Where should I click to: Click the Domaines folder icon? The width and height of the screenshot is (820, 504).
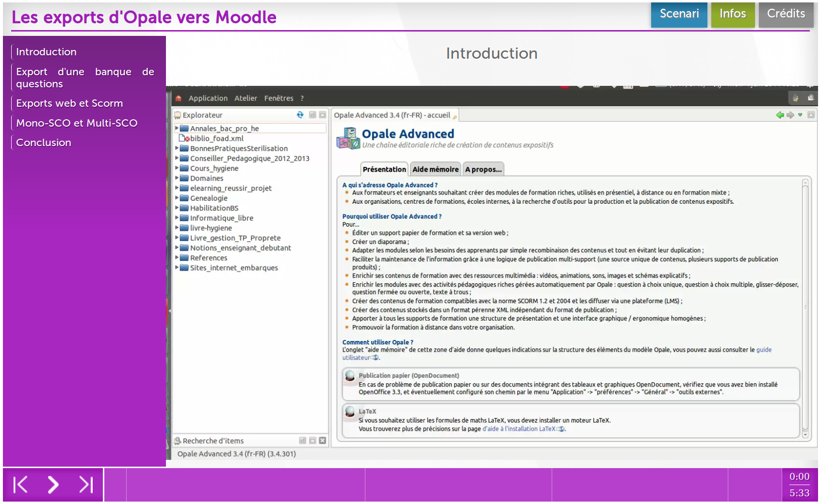(184, 178)
